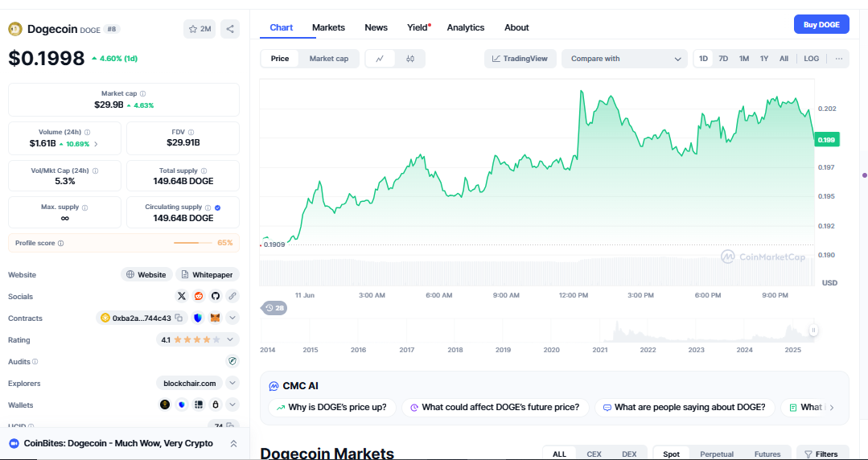Switch to the About tab

point(516,27)
